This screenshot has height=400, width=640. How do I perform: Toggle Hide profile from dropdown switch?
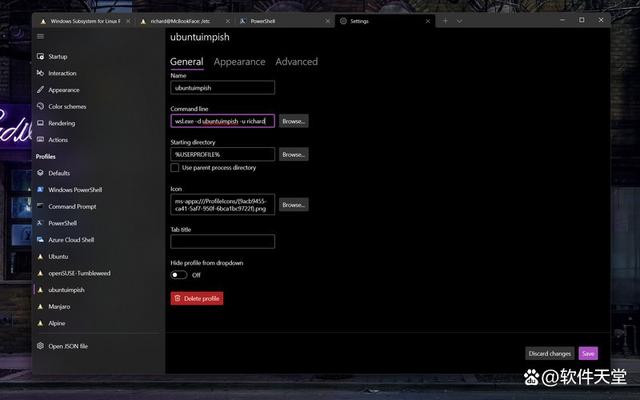point(179,275)
